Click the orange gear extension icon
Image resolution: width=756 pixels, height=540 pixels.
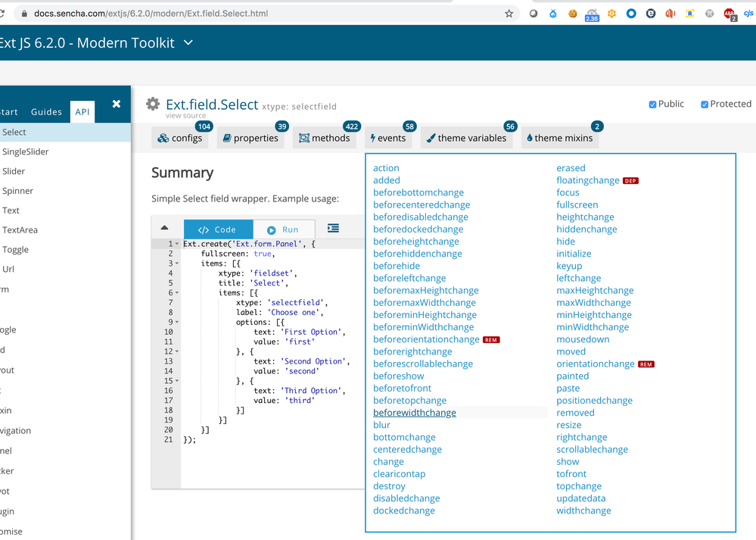(611, 13)
